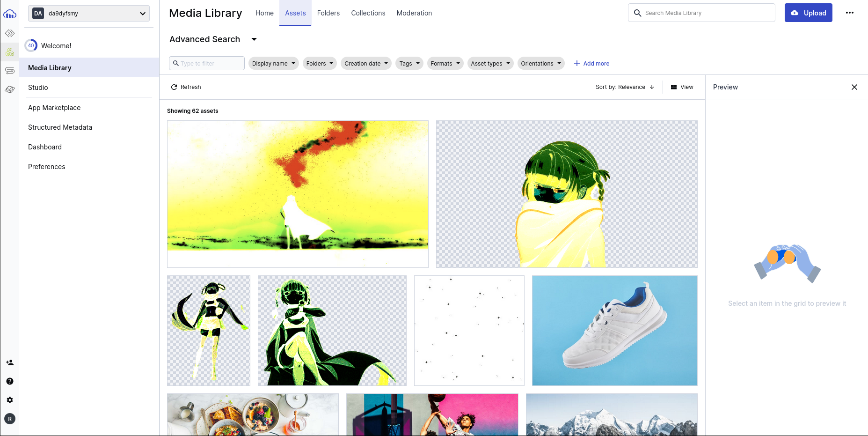The width and height of the screenshot is (868, 436).
Task: Click the Cloudinary logo icon in sidebar
Action: [10, 14]
